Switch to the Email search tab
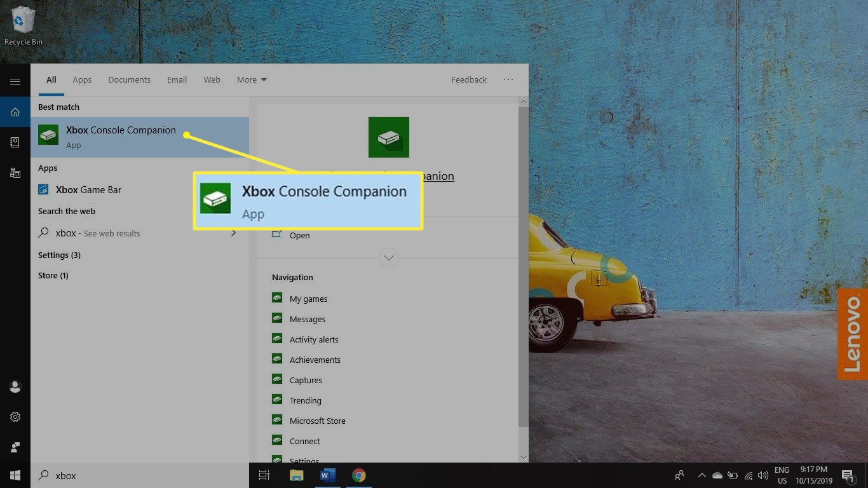The image size is (868, 488). 177,79
